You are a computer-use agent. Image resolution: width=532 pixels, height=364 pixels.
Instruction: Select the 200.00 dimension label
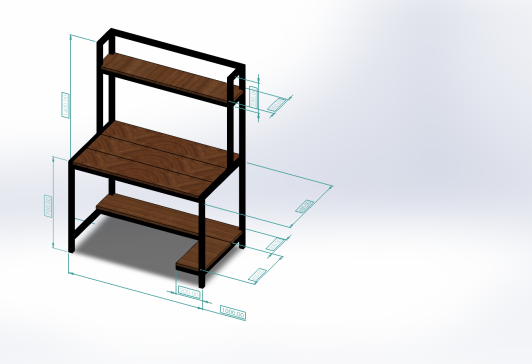[189, 292]
